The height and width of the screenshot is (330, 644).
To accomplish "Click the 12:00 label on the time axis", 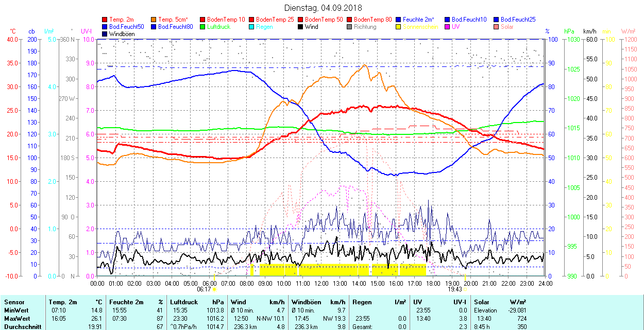I will click(x=321, y=283).
